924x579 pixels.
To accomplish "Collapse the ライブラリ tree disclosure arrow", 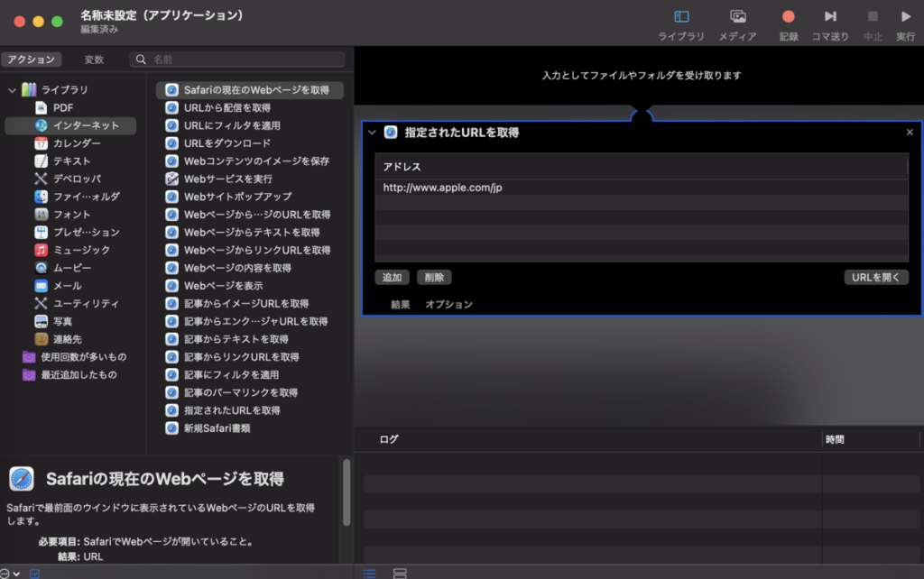I will click(x=12, y=90).
